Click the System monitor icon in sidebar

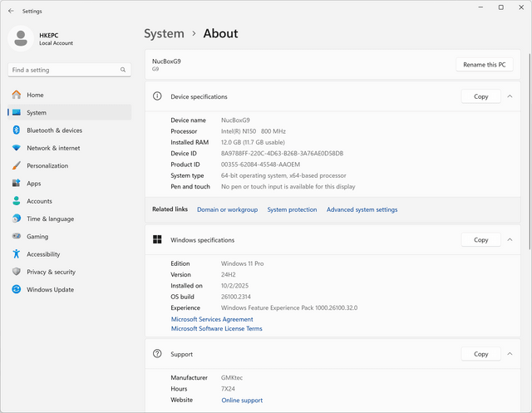[x=17, y=112]
